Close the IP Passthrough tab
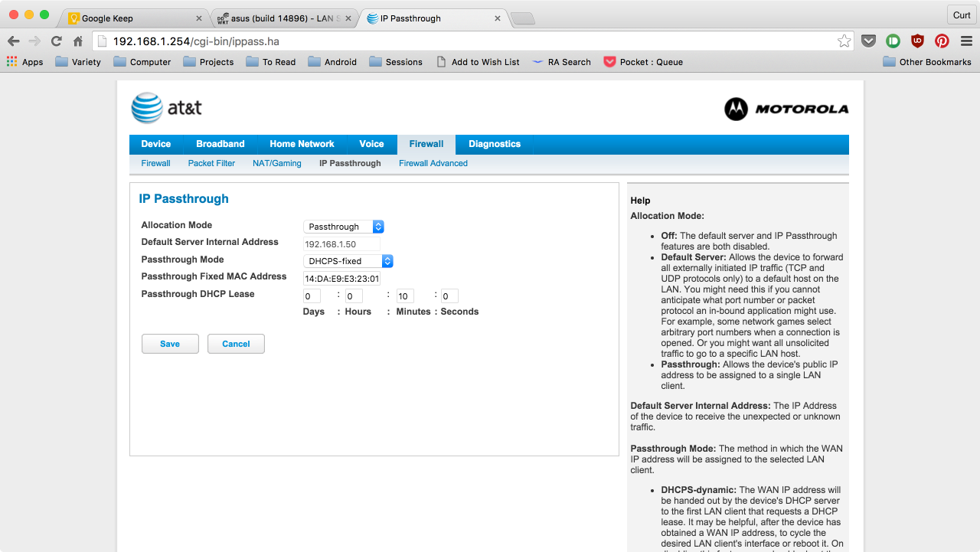The height and width of the screenshot is (552, 980). point(498,18)
